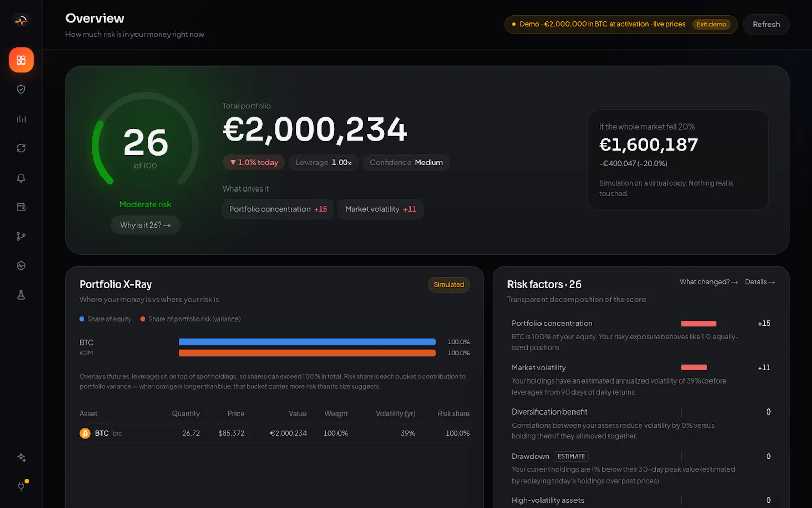
Task: Open the wallet sidebar icon
Action: tap(21, 207)
